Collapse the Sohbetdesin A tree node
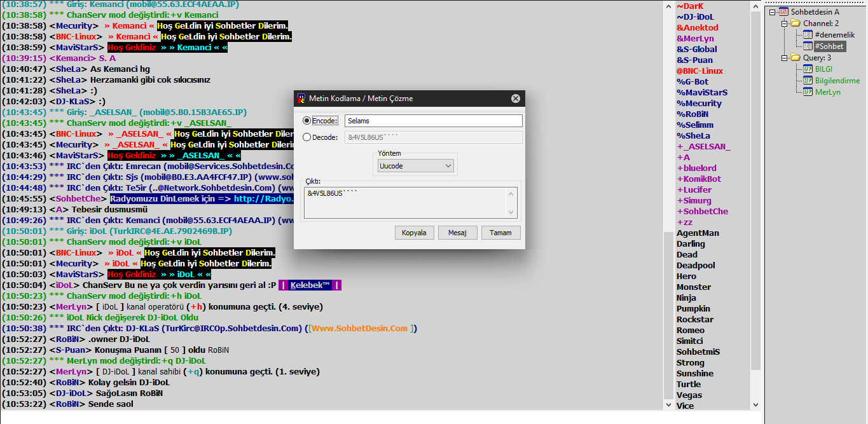868x424 pixels. 772,12
